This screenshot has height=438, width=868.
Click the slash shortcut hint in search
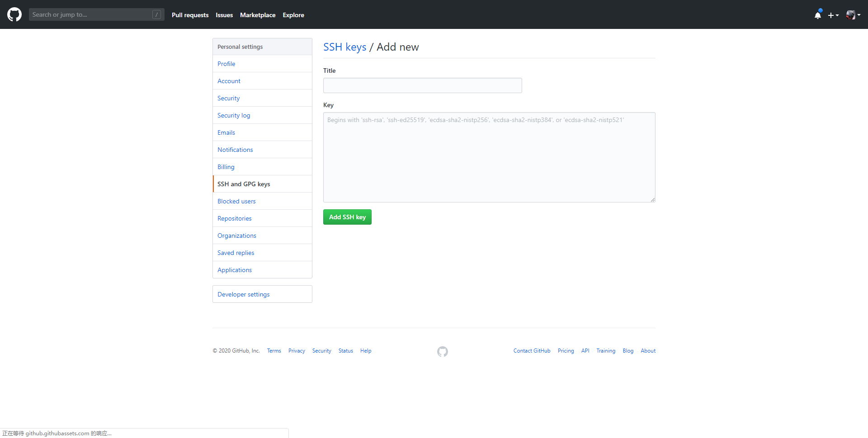pyautogui.click(x=156, y=14)
